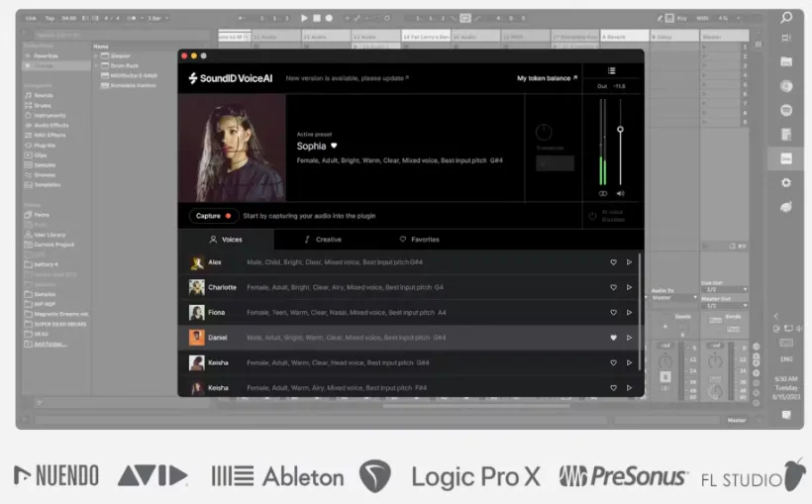This screenshot has height=504, width=812.
Task: Favorite the Fiona voice preset
Action: click(x=613, y=313)
